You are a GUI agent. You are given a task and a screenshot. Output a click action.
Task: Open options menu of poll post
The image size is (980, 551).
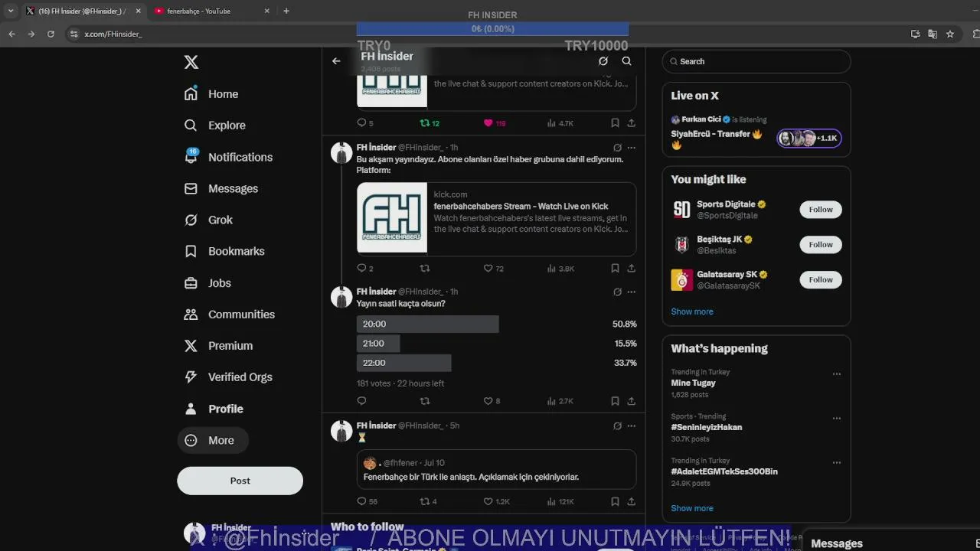point(632,292)
